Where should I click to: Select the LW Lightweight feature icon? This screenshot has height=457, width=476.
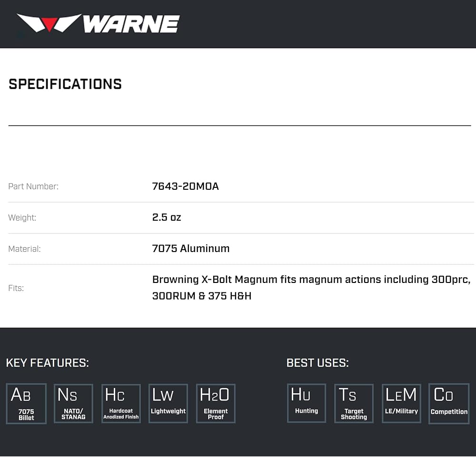(168, 403)
